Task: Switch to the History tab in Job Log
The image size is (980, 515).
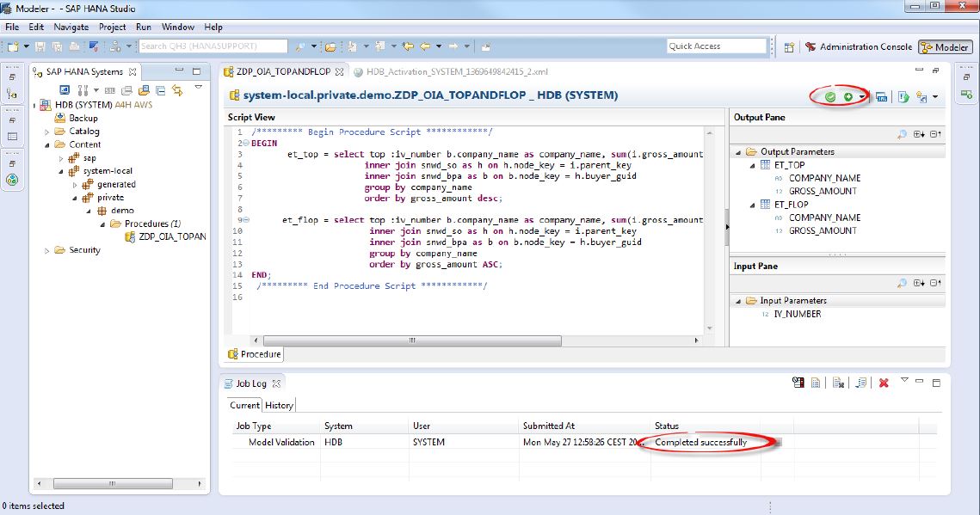Action: [x=279, y=404]
